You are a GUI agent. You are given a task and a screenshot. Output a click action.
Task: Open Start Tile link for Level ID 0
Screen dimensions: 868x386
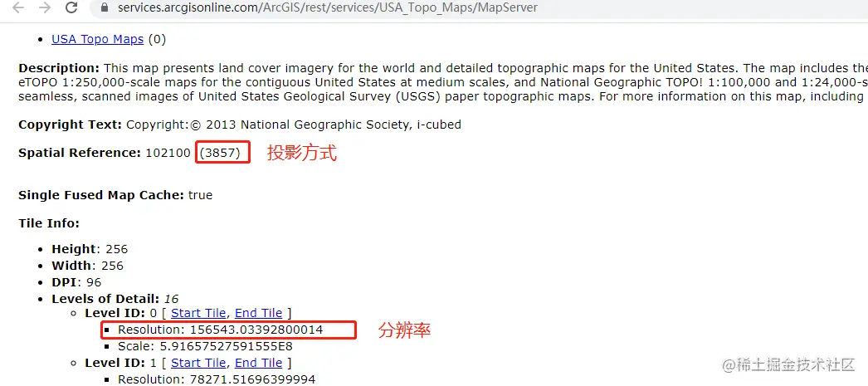[x=198, y=313]
